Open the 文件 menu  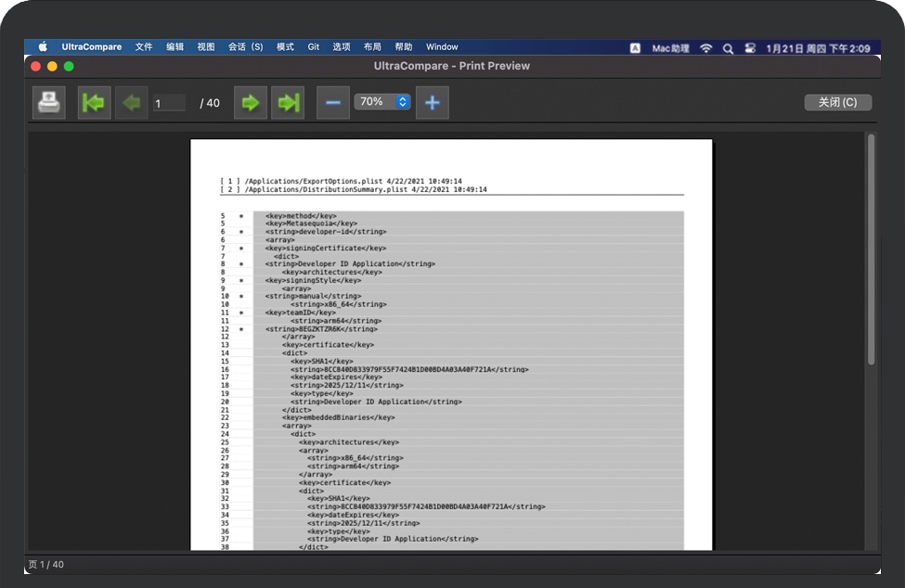144,47
